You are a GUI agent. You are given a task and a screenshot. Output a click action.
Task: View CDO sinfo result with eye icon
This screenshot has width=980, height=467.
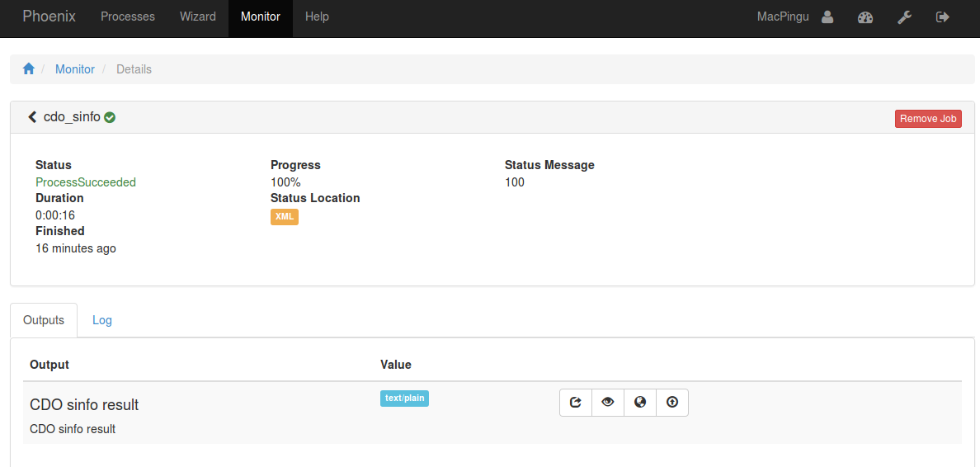pos(607,403)
